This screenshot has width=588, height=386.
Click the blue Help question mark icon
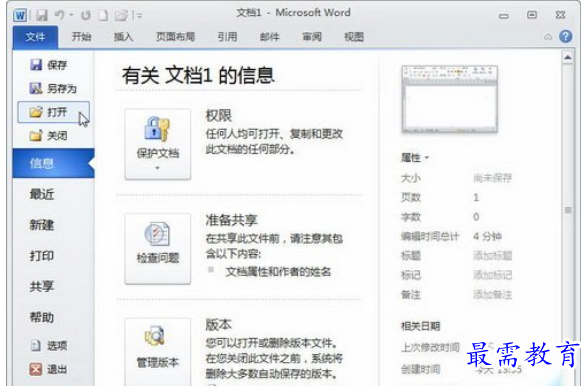click(x=566, y=36)
